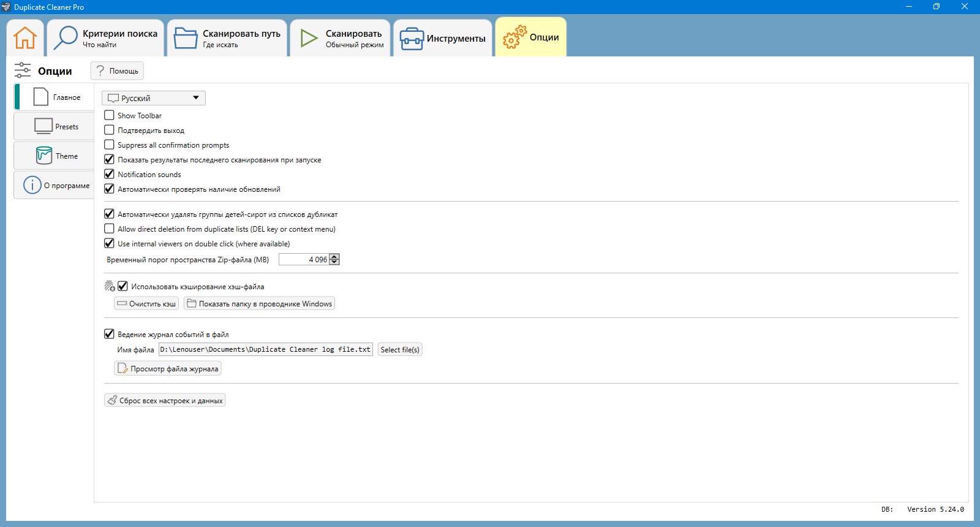Click the Version 5.24.0 status text
This screenshot has height=527, width=980.
pyautogui.click(x=935, y=509)
